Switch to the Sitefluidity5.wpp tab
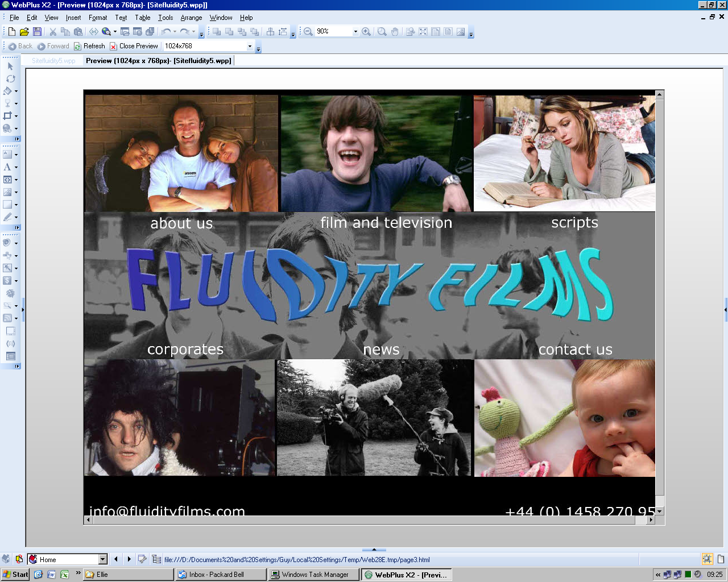 [x=53, y=61]
